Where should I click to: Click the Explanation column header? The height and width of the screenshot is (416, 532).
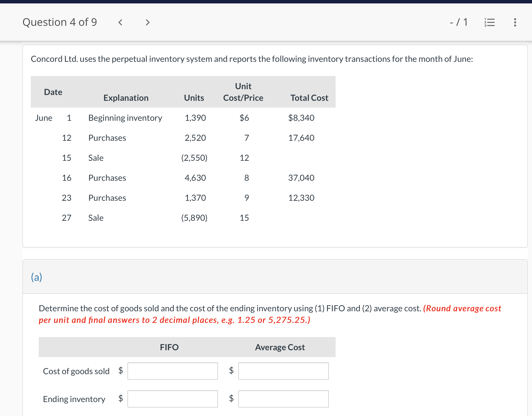pos(126,98)
